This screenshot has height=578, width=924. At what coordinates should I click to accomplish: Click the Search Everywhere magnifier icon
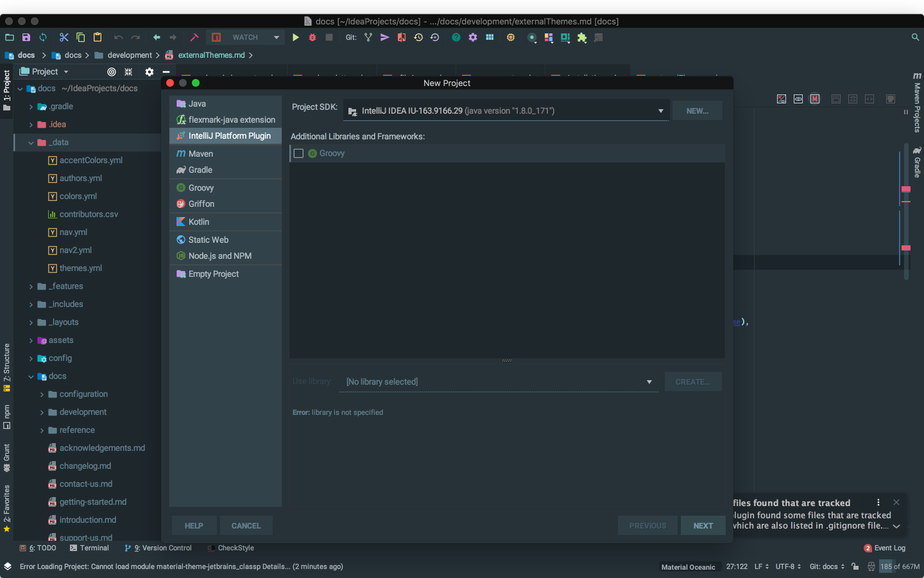(916, 37)
